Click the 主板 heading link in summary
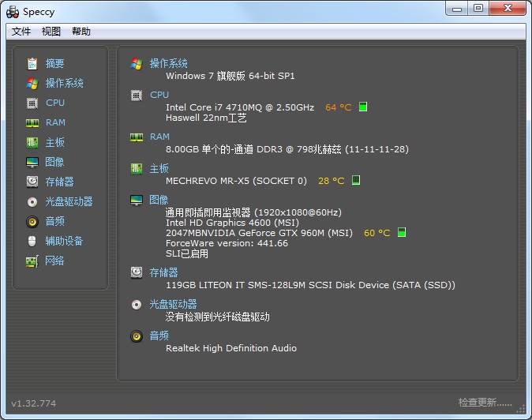Viewport: 532px width, 420px height. pyautogui.click(x=159, y=168)
